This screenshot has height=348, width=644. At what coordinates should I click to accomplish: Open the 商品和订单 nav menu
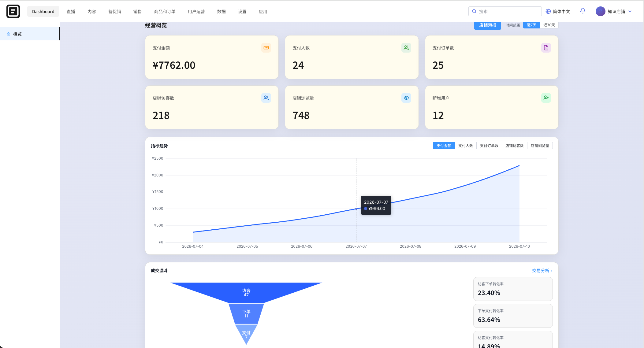[x=165, y=11]
